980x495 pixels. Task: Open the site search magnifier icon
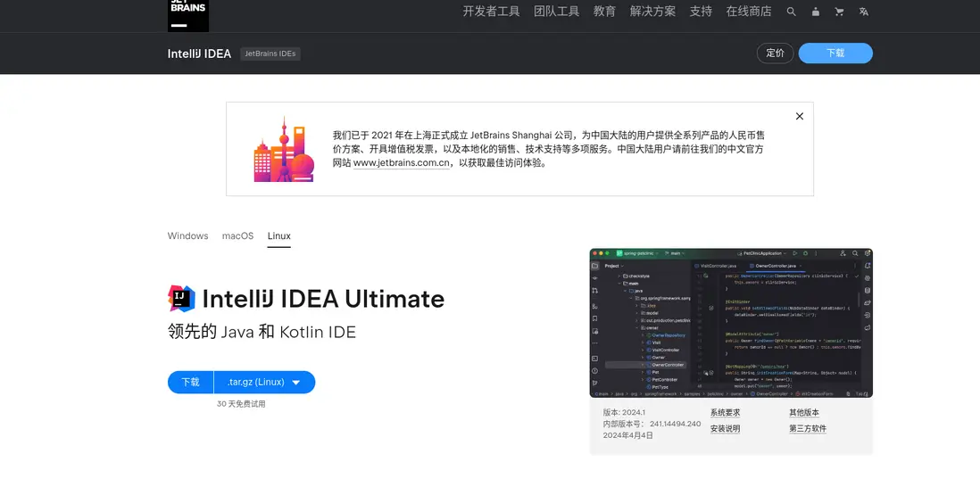tap(792, 12)
